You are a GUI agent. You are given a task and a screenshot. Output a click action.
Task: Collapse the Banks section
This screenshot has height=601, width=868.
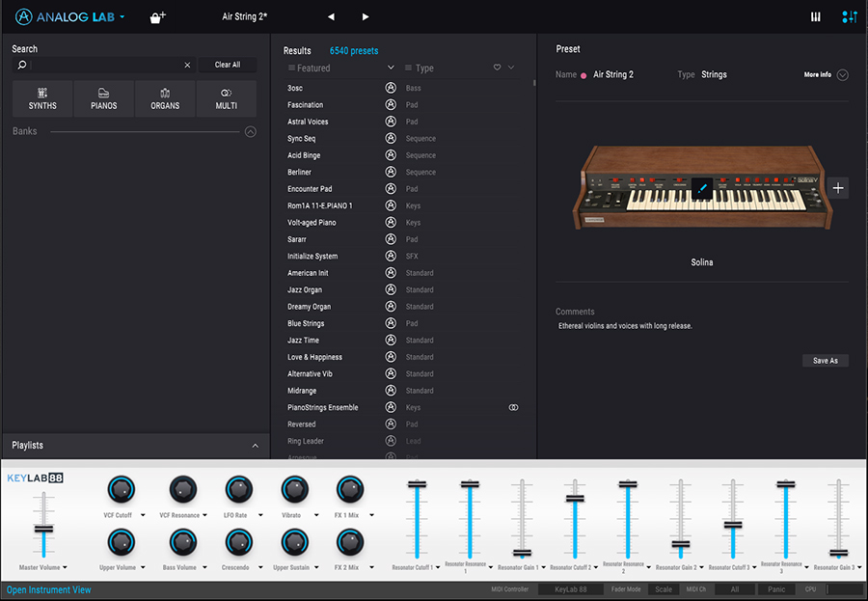point(250,132)
